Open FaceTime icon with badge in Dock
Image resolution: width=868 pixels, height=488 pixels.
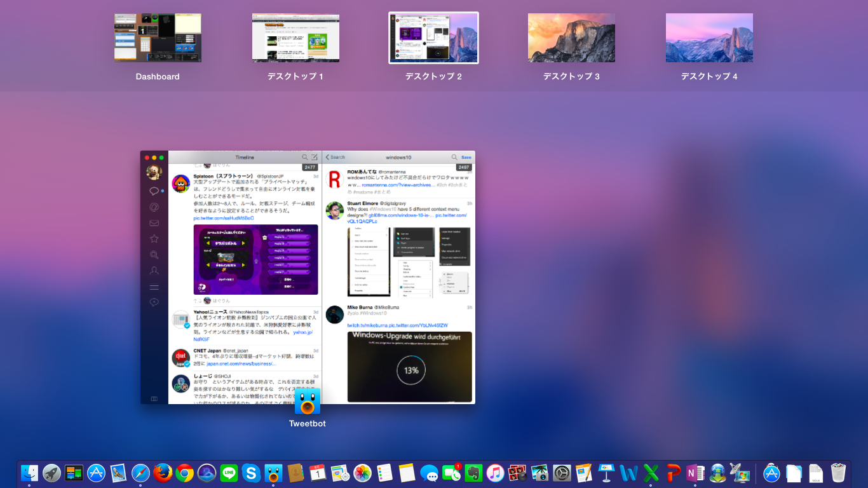[451, 473]
